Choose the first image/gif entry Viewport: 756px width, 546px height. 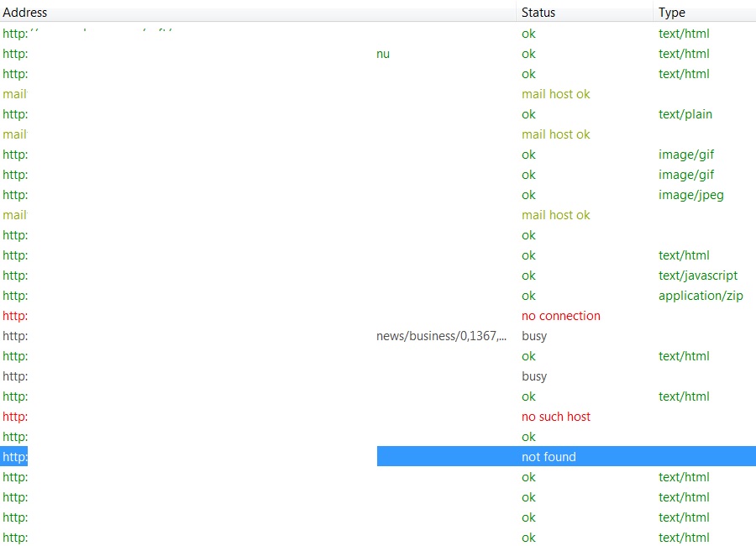686,155
